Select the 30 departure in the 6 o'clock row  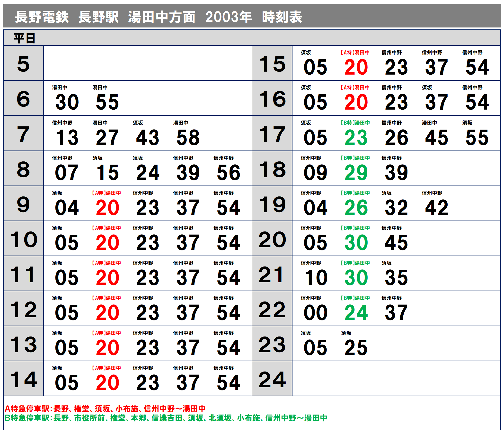point(67,102)
